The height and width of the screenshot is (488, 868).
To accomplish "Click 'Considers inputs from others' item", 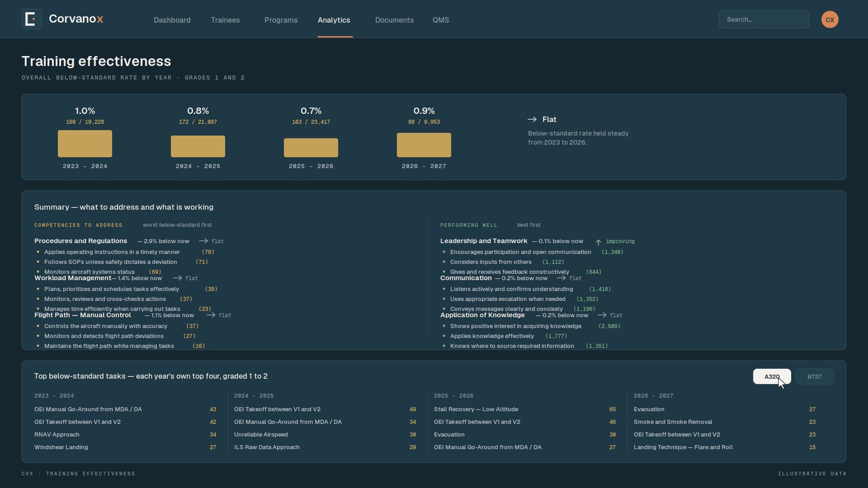I will click(491, 262).
